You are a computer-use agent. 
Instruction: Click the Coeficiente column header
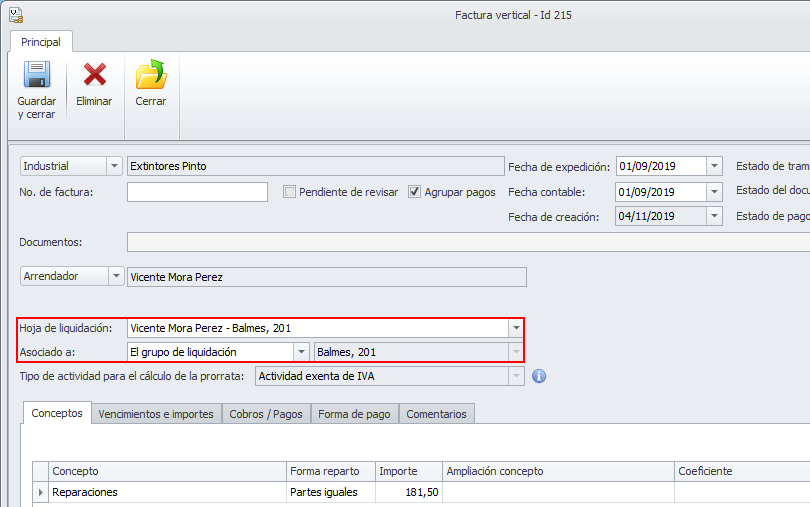(x=742, y=471)
